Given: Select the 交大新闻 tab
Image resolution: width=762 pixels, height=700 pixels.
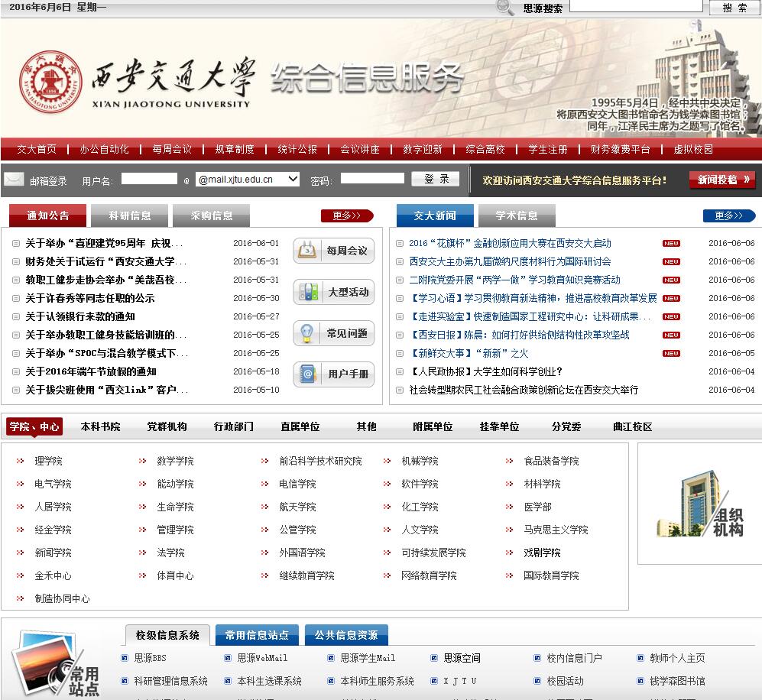Looking at the screenshot, I should tap(435, 216).
